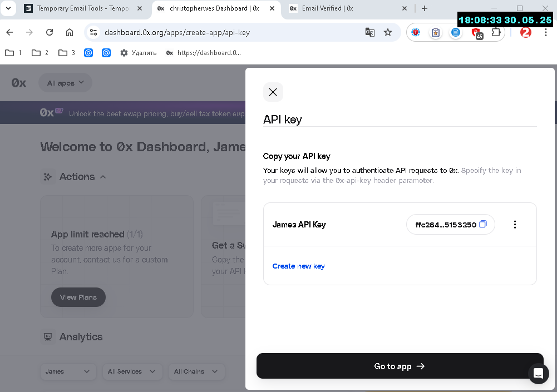Screen dimensions: 557x392
Task: Reload the current page
Action: tap(50, 32)
